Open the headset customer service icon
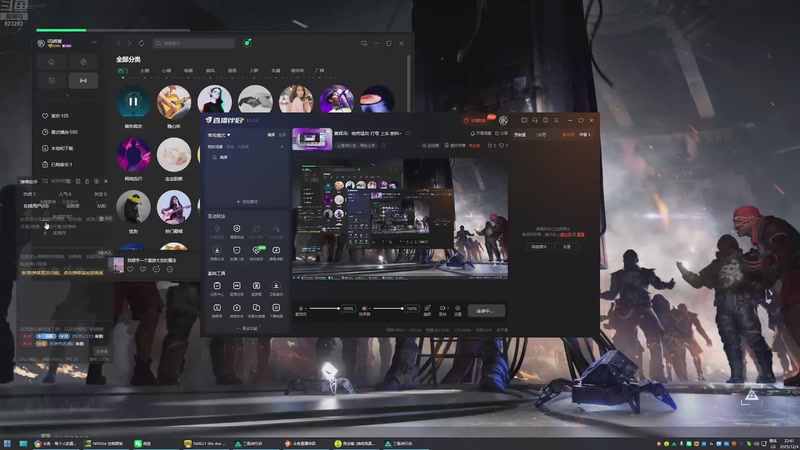This screenshot has height=450, width=800. [x=535, y=120]
